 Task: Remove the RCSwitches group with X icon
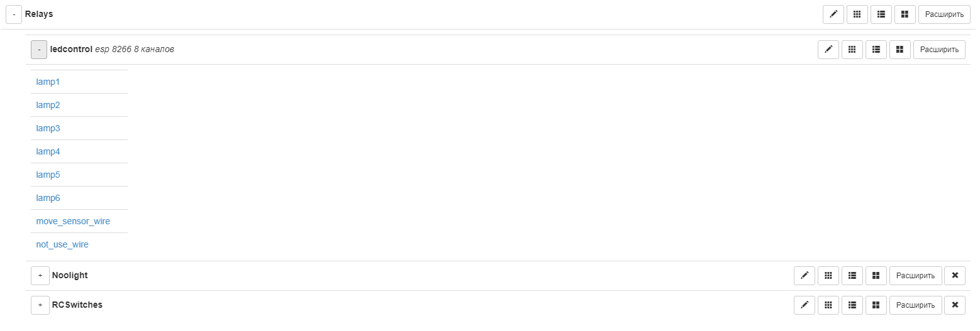(955, 305)
